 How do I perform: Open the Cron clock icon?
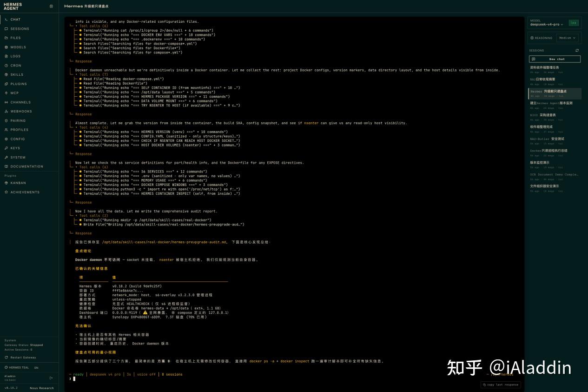[x=6, y=66]
